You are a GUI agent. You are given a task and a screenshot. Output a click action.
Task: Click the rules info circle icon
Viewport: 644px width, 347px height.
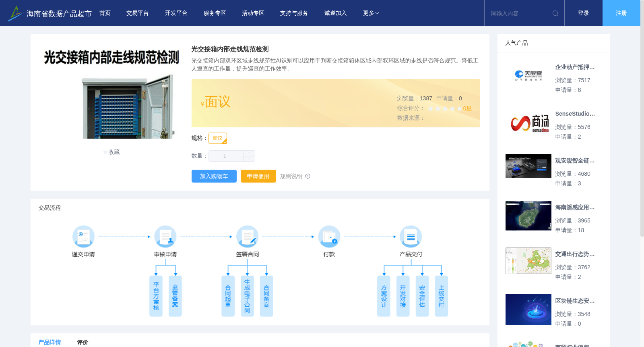308,176
